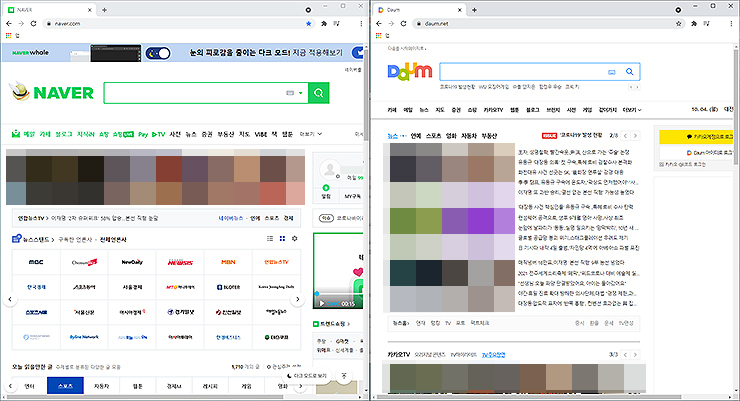Select MBC in the newsstand grid
The height and width of the screenshot is (401, 740).
click(36, 262)
